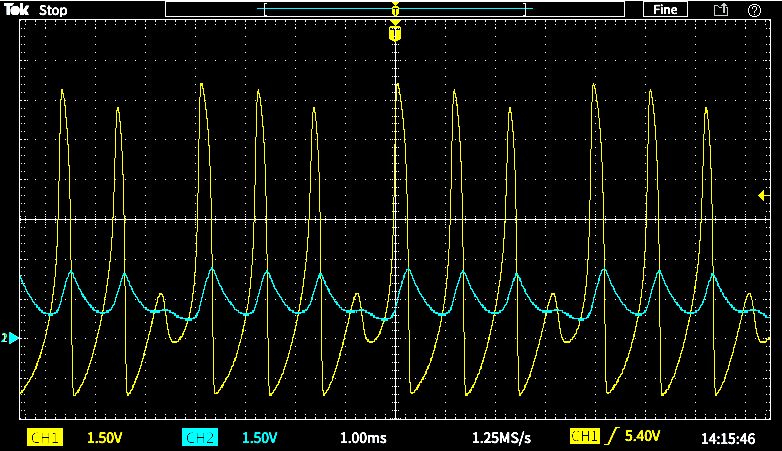Viewport: 782px width, 451px height.
Task: Open the CH2 1.50V vertical scale setting
Action: click(x=260, y=437)
